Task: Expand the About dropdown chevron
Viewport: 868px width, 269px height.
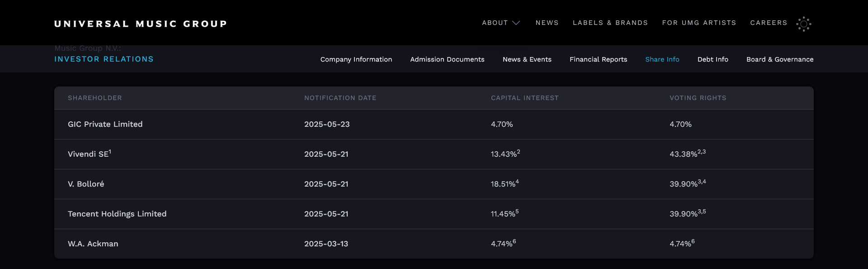Action: coord(516,23)
